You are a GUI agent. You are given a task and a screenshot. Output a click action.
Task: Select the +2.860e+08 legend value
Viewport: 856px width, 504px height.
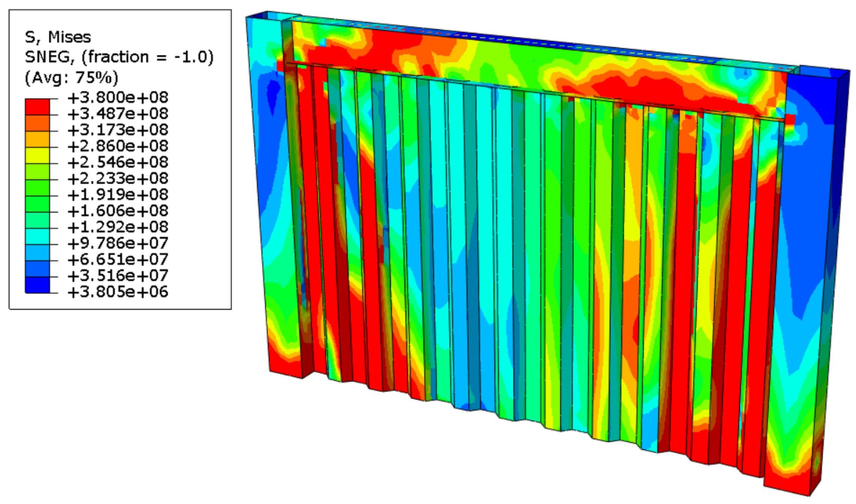[x=118, y=146]
